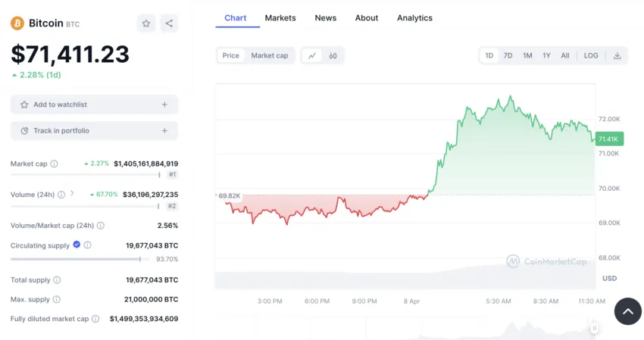Select the Price chart mode
The image size is (644, 340).
pos(230,55)
